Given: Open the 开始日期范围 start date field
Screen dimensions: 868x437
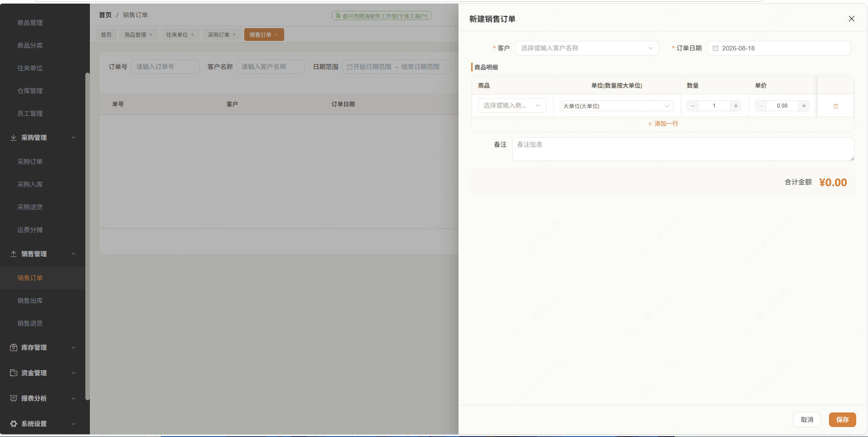Looking at the screenshot, I should [x=372, y=67].
